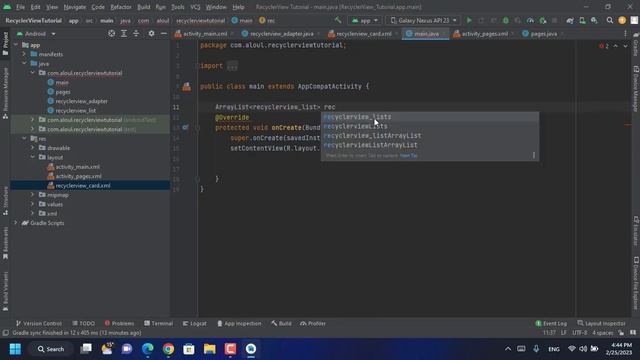The image size is (640, 360).
Task: Click the Next Tip link in completion popup
Action: 409,156
